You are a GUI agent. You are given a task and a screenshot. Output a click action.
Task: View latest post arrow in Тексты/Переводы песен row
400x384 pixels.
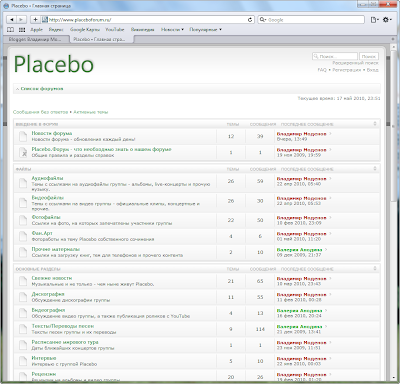coord(326,326)
